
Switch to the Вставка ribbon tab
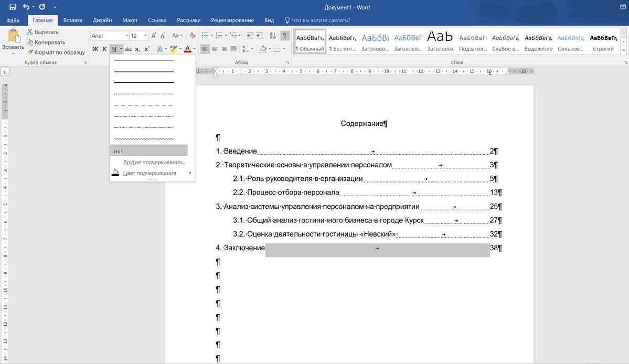pos(73,20)
